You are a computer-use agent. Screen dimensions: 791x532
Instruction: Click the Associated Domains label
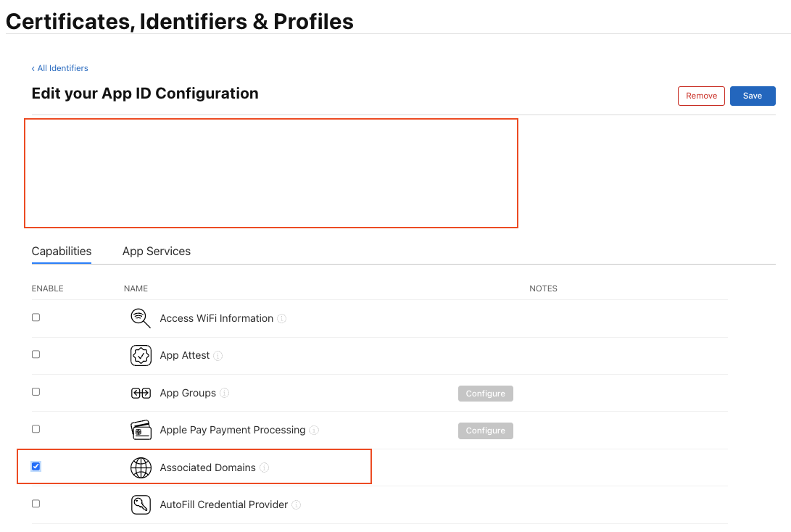[208, 467]
